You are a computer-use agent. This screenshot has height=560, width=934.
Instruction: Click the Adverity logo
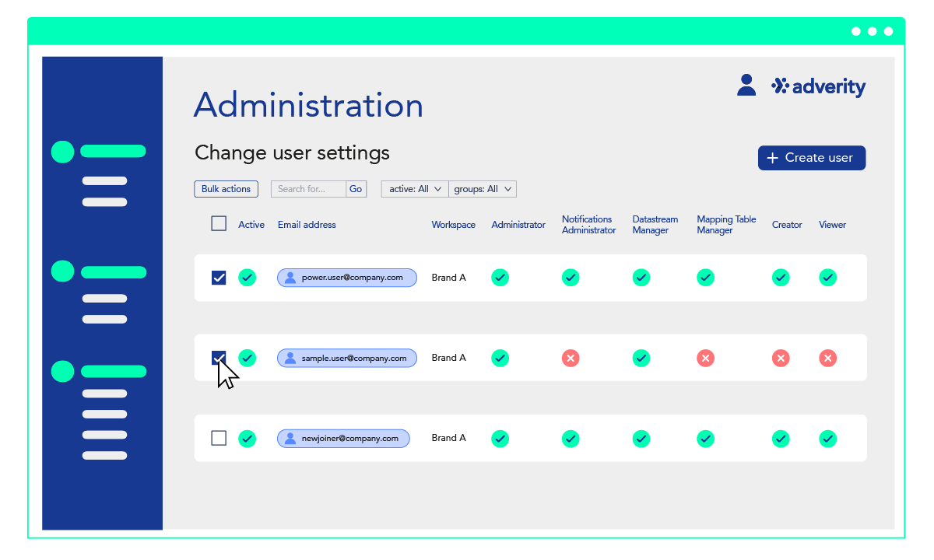pyautogui.click(x=819, y=86)
